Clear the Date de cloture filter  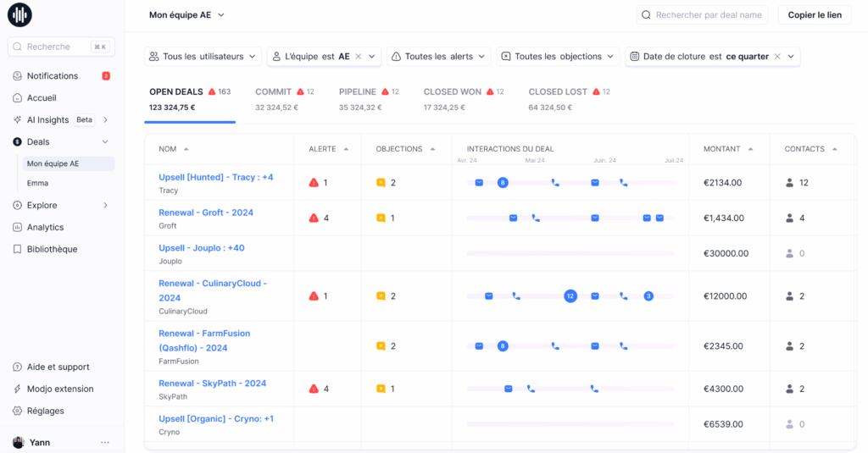[x=777, y=57]
